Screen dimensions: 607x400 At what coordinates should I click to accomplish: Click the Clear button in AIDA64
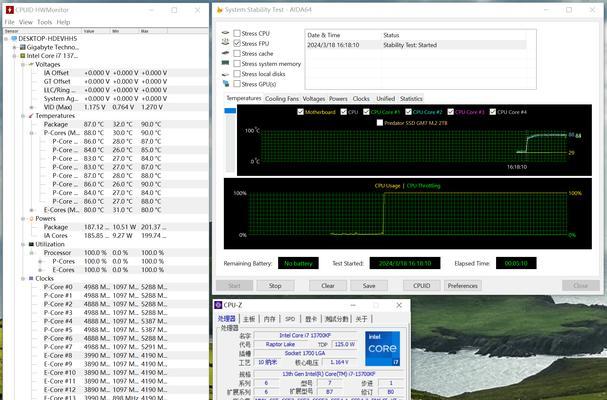click(328, 286)
